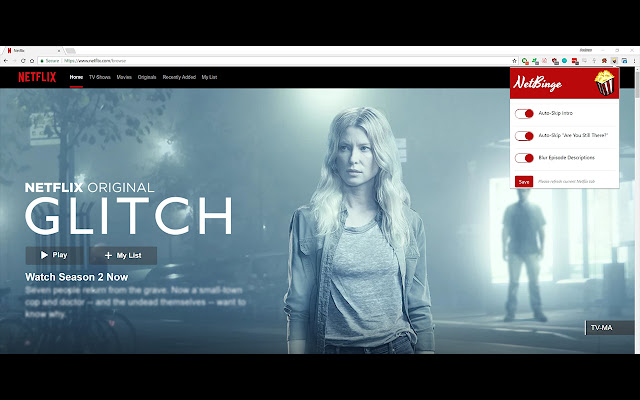Bookmark this page with the star icon
The height and width of the screenshot is (400, 640).
(514, 61)
